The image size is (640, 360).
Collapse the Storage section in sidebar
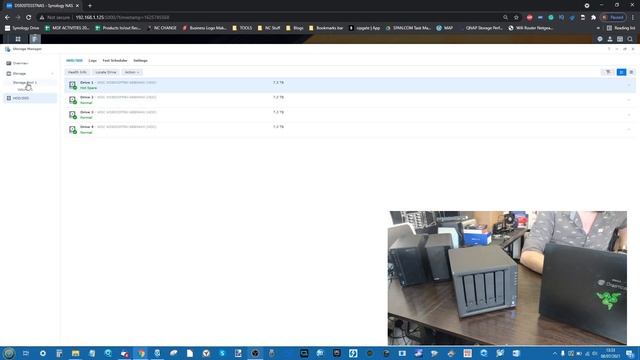(x=53, y=73)
